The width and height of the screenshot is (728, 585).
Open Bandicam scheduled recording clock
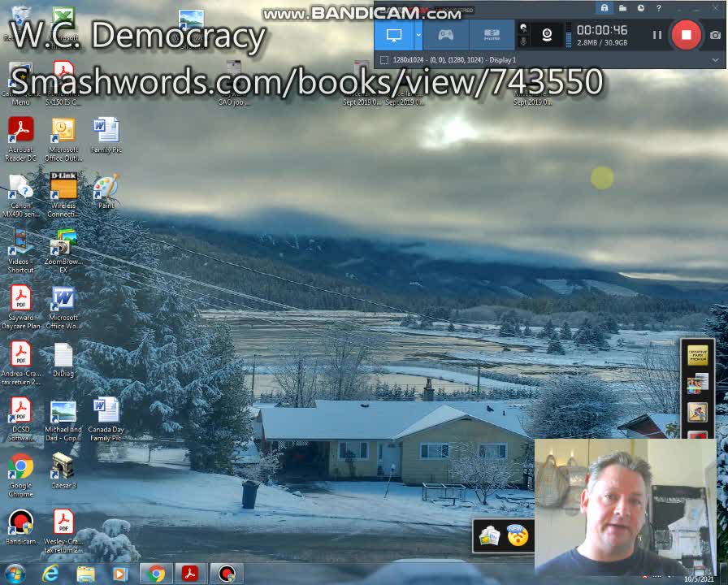(641, 8)
